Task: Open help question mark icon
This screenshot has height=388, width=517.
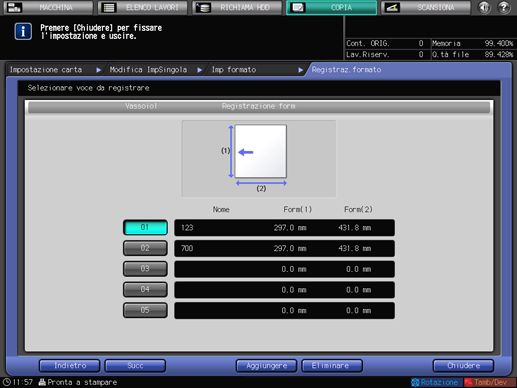Action: [x=504, y=7]
